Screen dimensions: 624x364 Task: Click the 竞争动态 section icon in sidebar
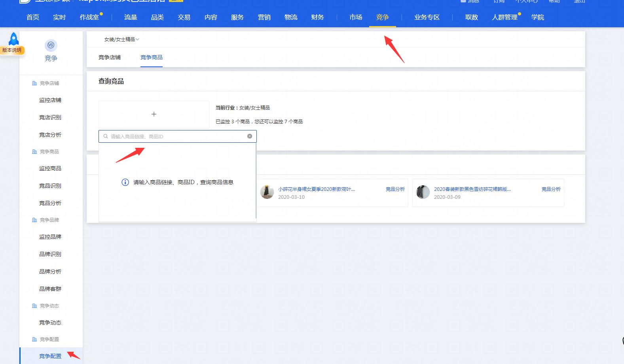[34, 306]
